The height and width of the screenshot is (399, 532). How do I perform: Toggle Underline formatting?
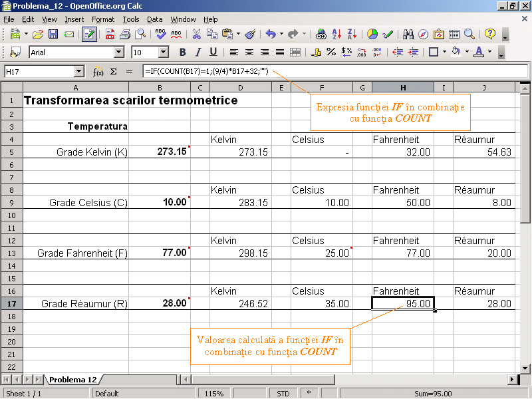213,53
